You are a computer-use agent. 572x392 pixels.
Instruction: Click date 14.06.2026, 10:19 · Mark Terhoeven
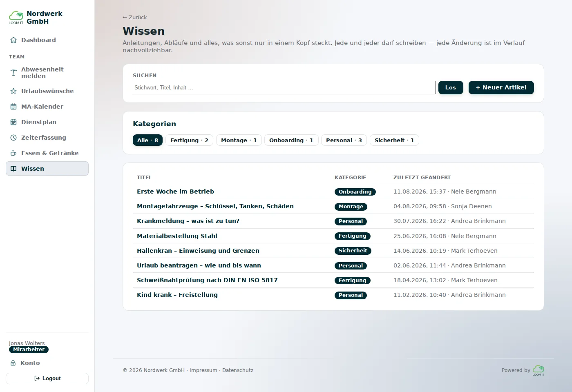click(x=445, y=251)
